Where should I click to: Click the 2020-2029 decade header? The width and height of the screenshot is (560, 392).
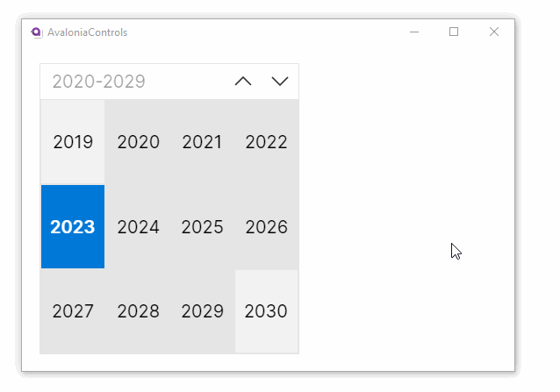pos(98,82)
